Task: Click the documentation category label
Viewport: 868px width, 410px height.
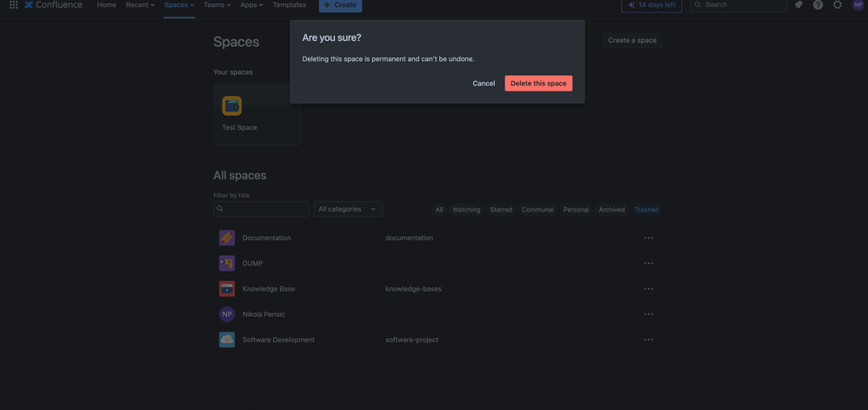Action: click(409, 238)
